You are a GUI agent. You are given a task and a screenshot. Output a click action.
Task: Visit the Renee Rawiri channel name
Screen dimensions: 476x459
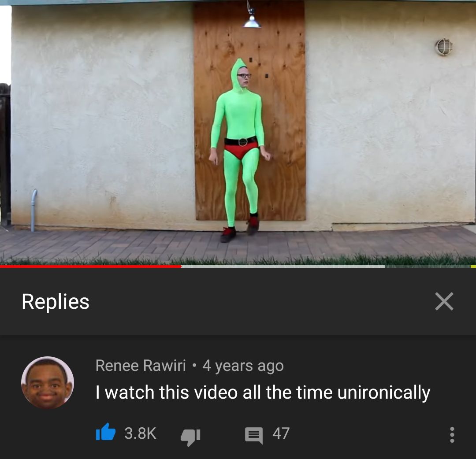[141, 365]
